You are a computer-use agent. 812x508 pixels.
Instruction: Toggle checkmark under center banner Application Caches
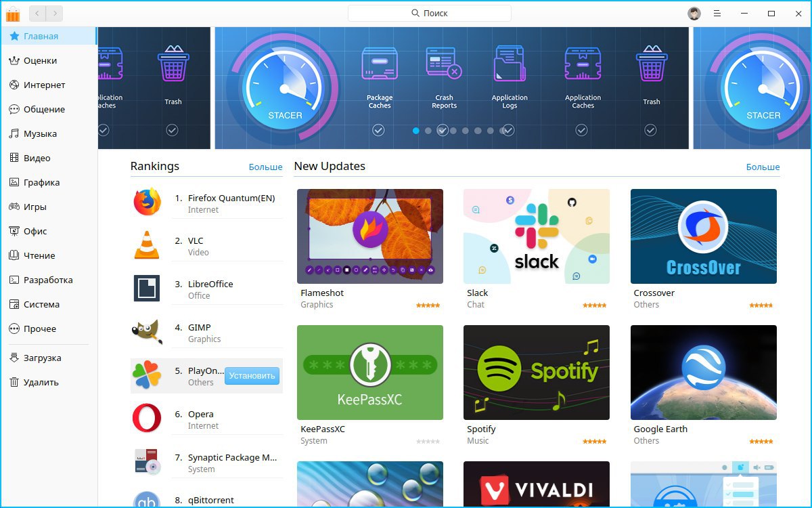click(x=581, y=129)
